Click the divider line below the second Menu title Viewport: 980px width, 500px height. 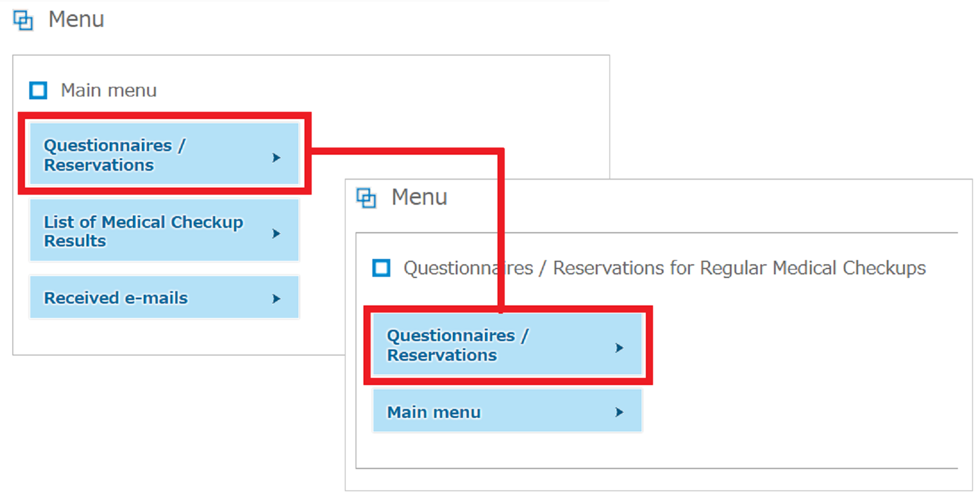pyautogui.click(x=657, y=233)
